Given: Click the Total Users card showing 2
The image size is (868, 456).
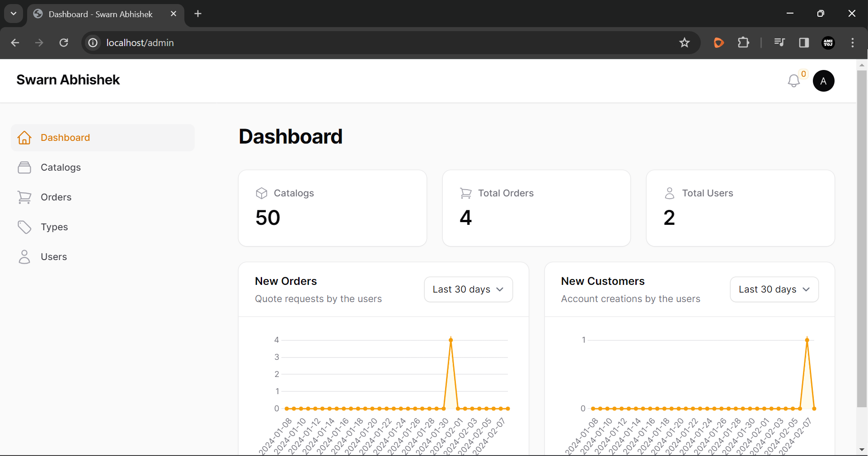Looking at the screenshot, I should pyautogui.click(x=740, y=208).
